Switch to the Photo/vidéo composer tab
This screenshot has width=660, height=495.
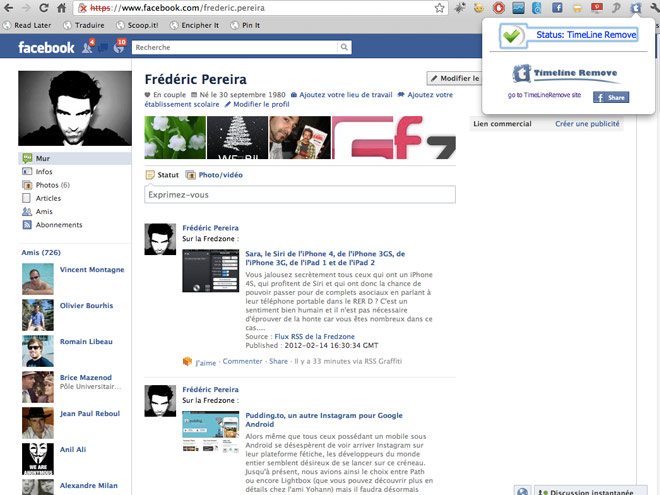214,175
